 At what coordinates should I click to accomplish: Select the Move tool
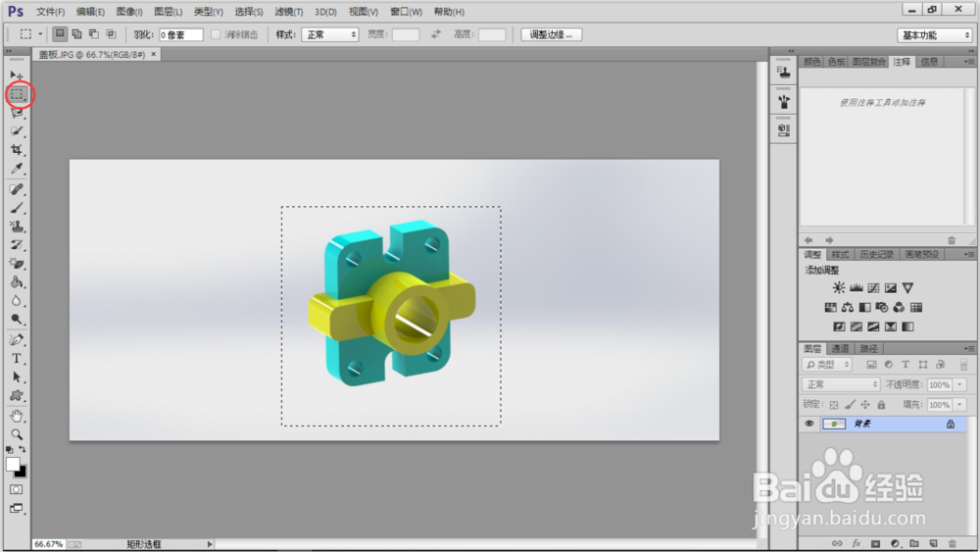[17, 75]
